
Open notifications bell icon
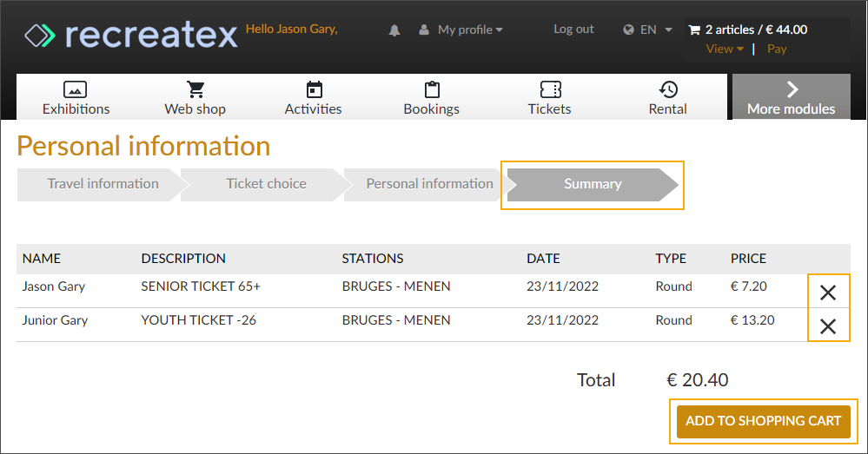394,30
